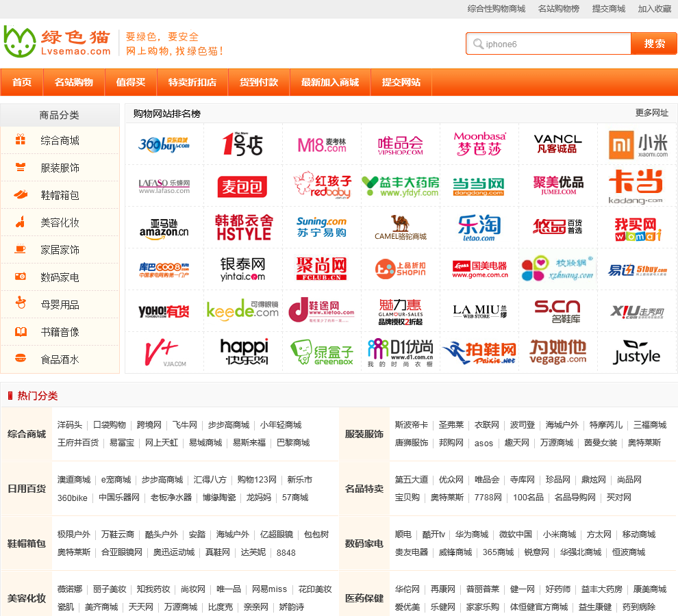Viewport: 678px width, 616px height.
Task: Open the 麦包包 red logo
Action: pyautogui.click(x=242, y=187)
